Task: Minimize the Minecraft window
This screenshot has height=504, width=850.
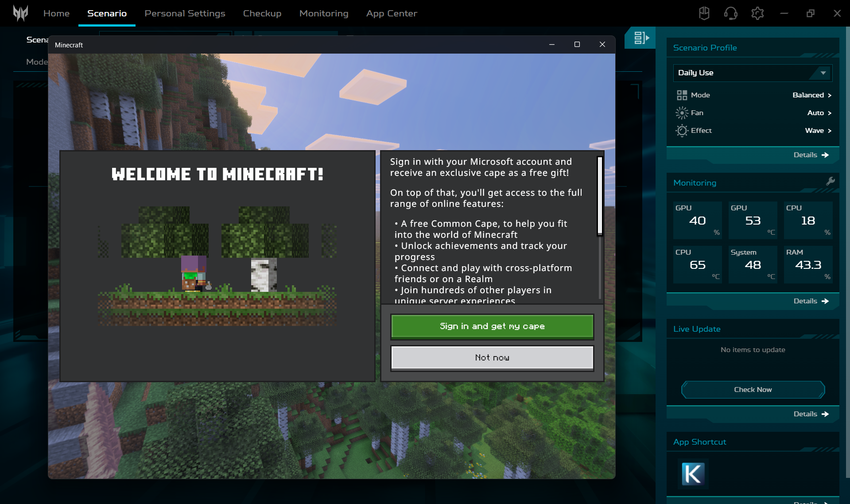Action: (x=552, y=44)
